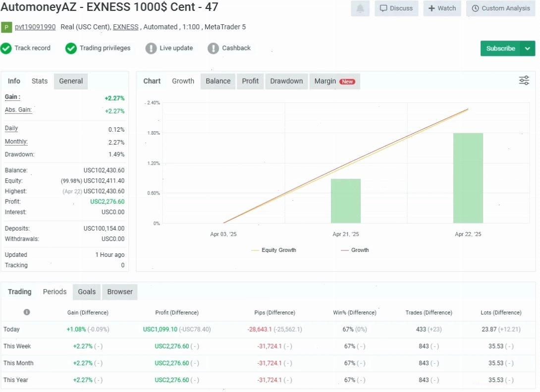Click Today's gain value +1.08%
Image resolution: width=540 pixels, height=392 pixels.
coord(76,329)
